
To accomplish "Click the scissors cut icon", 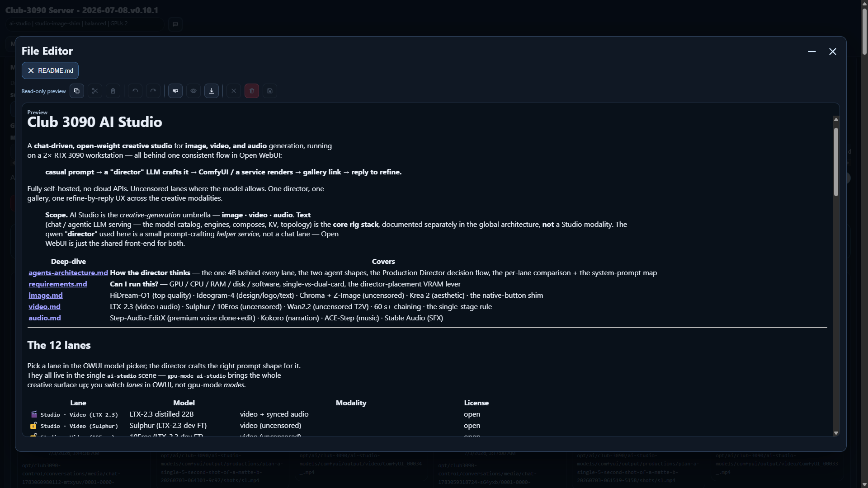I will coord(95,91).
